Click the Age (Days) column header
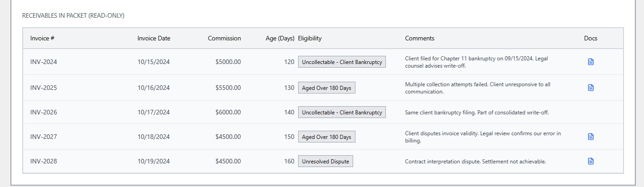This screenshot has width=644, height=187. 280,39
